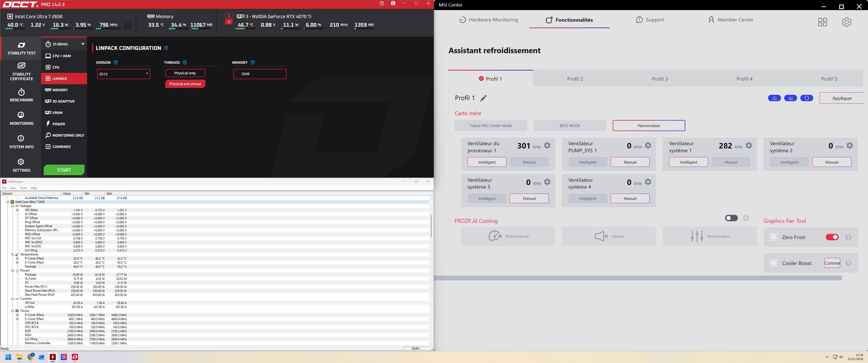The width and height of the screenshot is (868, 363).
Task: Select Physical only threads option
Action: pos(185,73)
